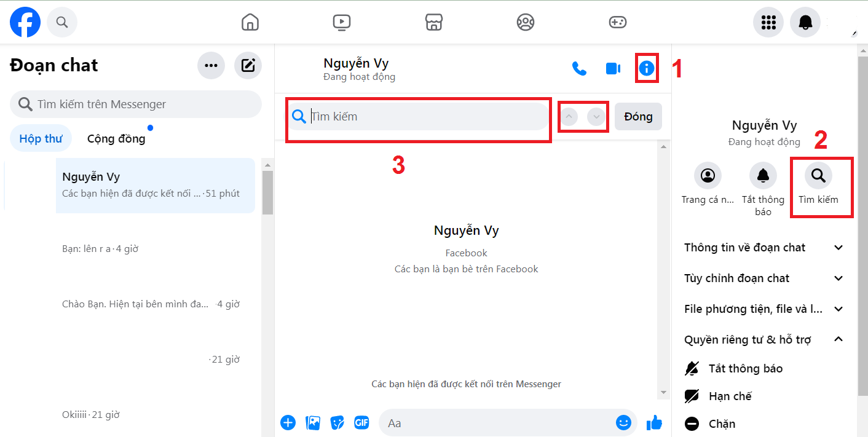Click the compose new message icon
The height and width of the screenshot is (437, 868).
pos(248,66)
